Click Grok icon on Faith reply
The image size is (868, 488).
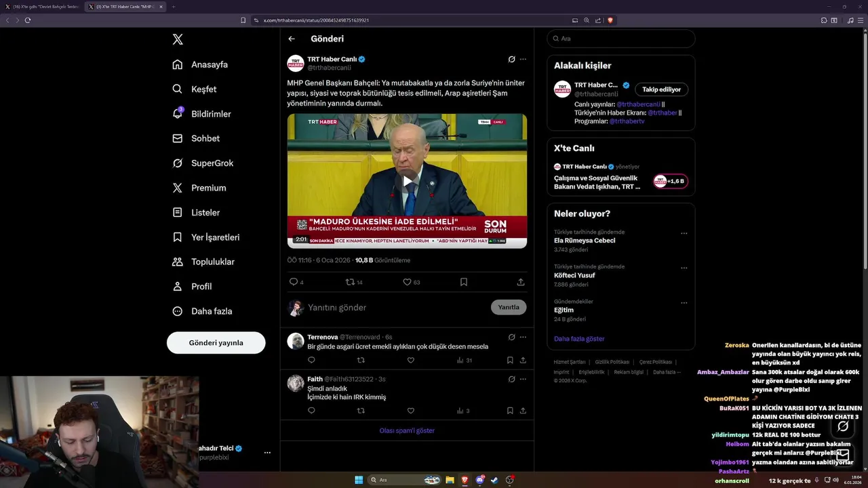(511, 379)
